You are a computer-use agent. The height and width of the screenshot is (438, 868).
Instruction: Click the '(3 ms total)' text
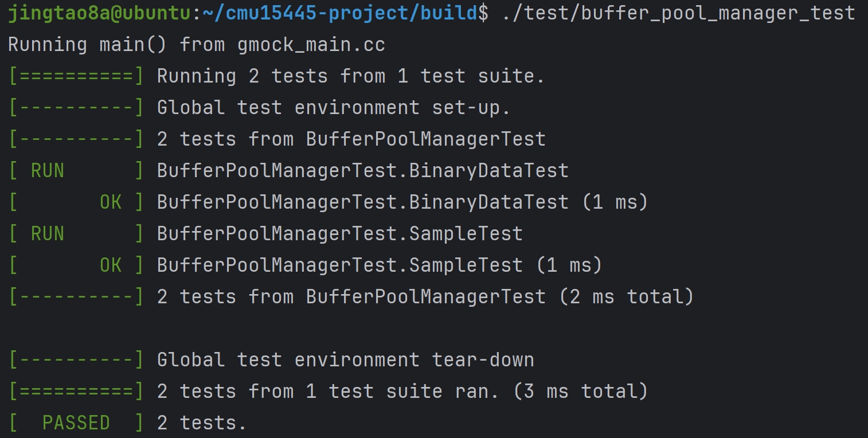coord(580,392)
